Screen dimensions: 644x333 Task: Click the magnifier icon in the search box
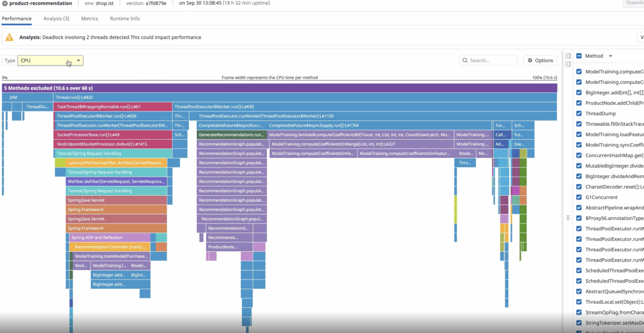(x=465, y=60)
